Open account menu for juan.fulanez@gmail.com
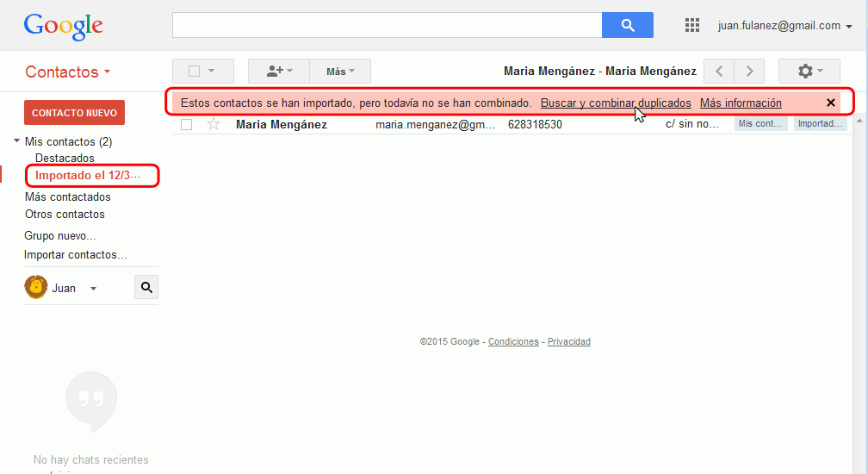This screenshot has width=868, height=474. (x=784, y=26)
